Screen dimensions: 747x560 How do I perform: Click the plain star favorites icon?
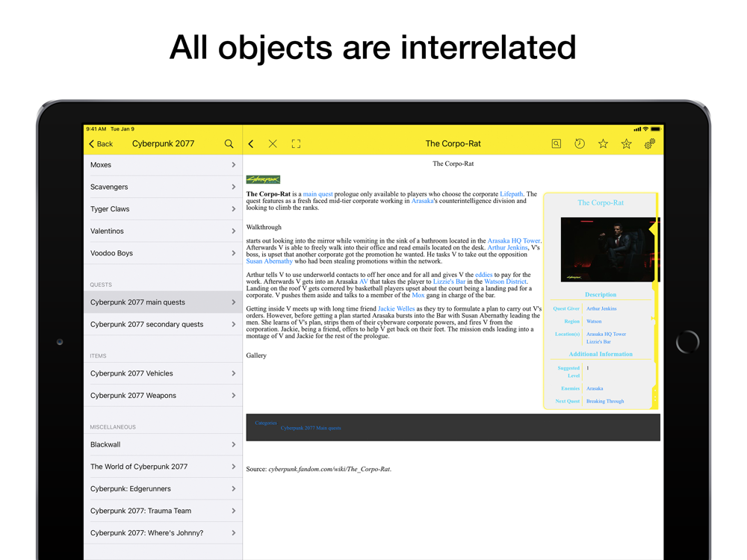click(603, 143)
